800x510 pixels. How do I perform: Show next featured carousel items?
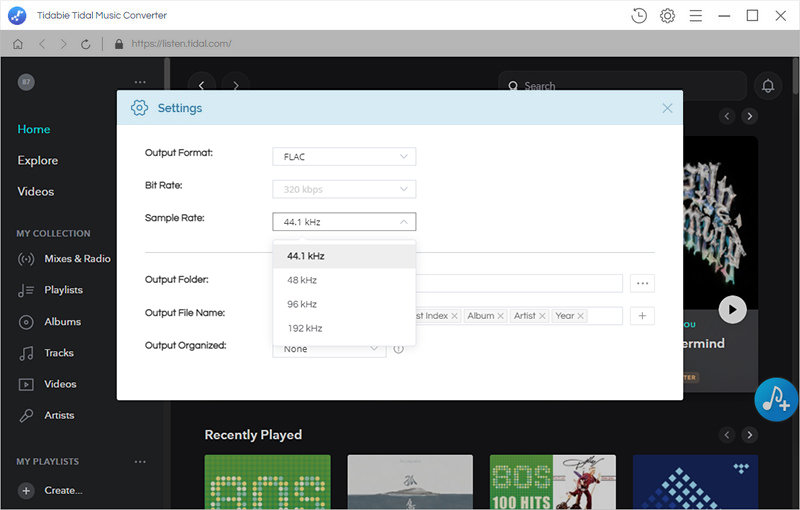(x=749, y=116)
